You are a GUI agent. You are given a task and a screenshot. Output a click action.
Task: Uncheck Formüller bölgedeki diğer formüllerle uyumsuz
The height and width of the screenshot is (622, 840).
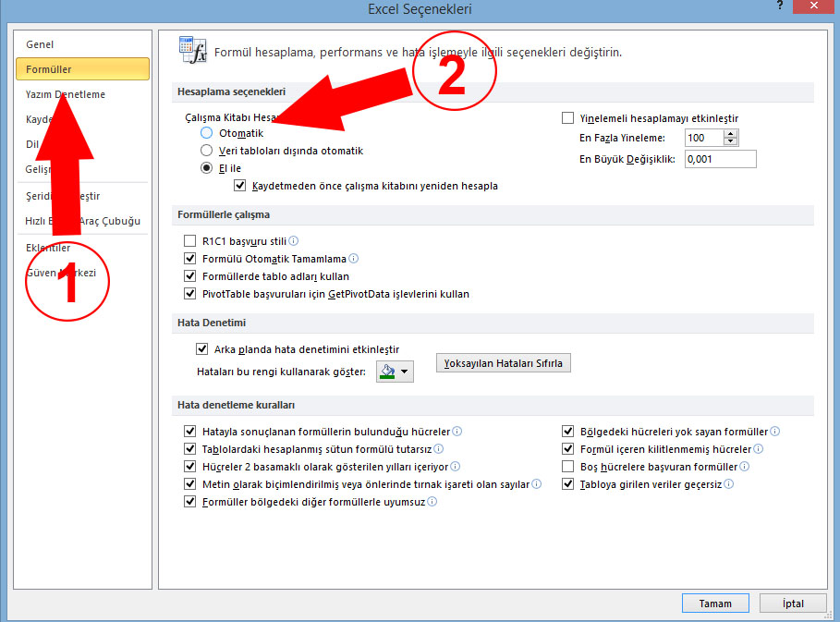pos(189,502)
